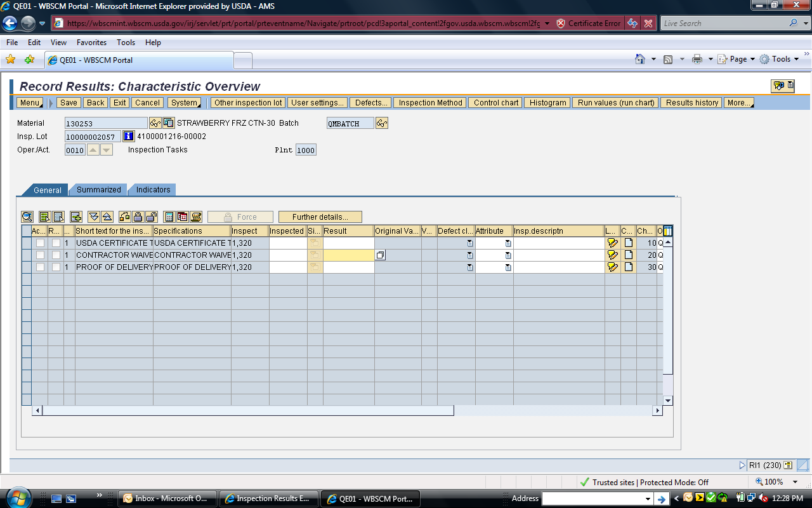Tick first checkbox of USDA CERTIFICATE row
Screen dimensions: 812x508
(x=40, y=243)
